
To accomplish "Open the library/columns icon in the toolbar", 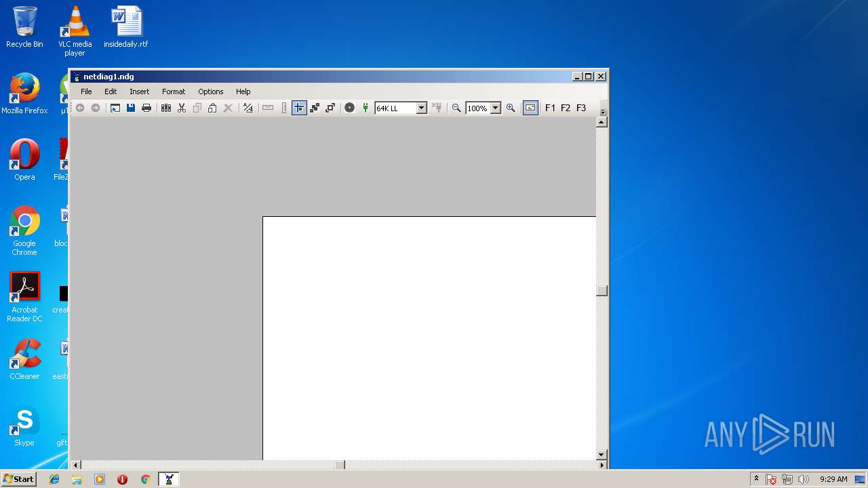I will (166, 108).
